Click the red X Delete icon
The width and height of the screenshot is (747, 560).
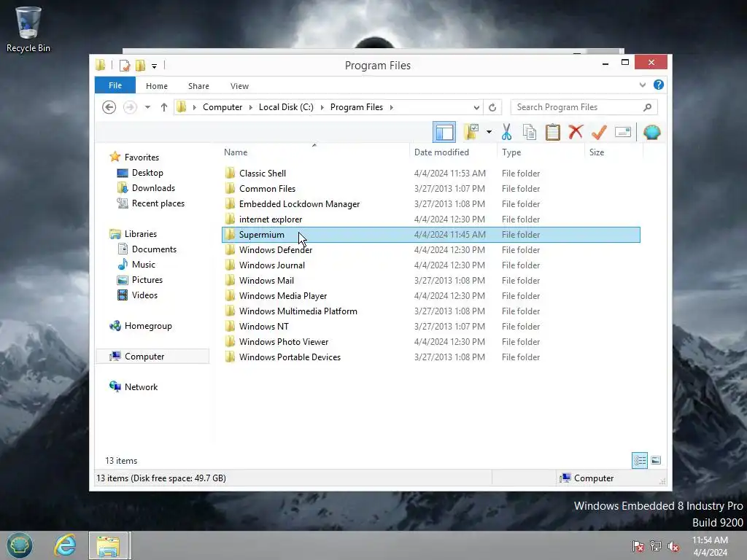576,132
